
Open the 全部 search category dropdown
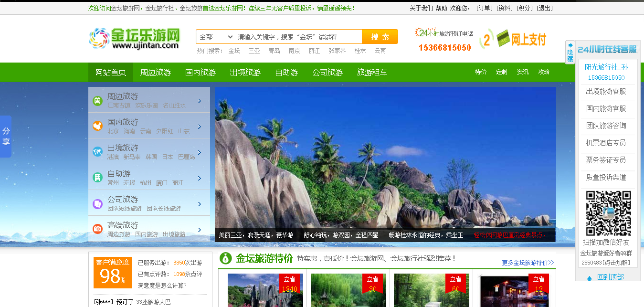pos(216,37)
